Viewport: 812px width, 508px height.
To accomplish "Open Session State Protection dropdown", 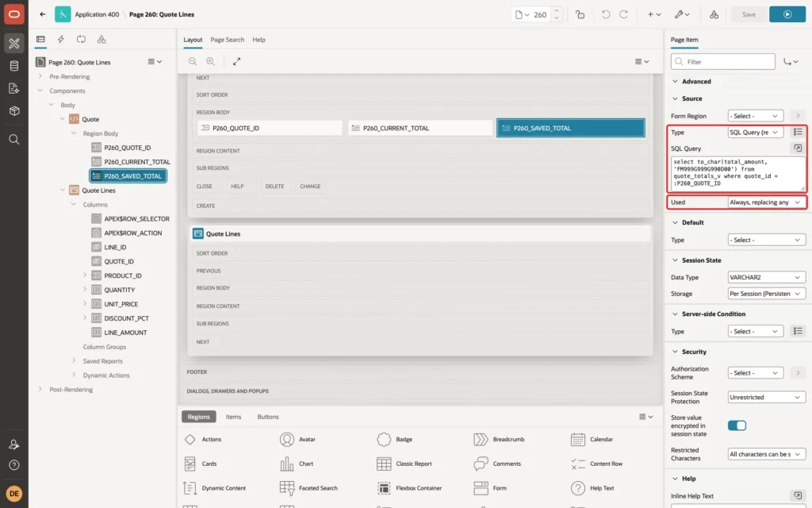I will [x=767, y=397].
